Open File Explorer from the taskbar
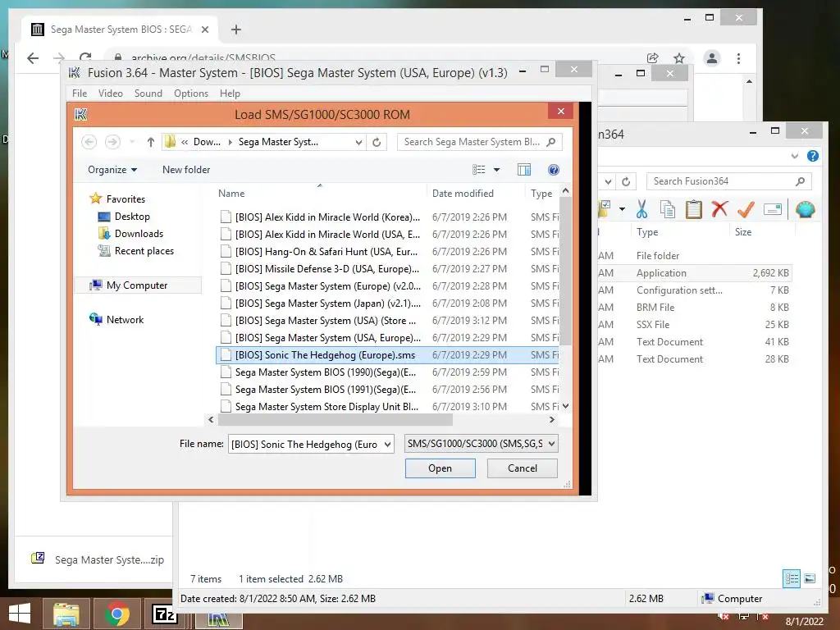The width and height of the screenshot is (840, 630). (x=66, y=614)
